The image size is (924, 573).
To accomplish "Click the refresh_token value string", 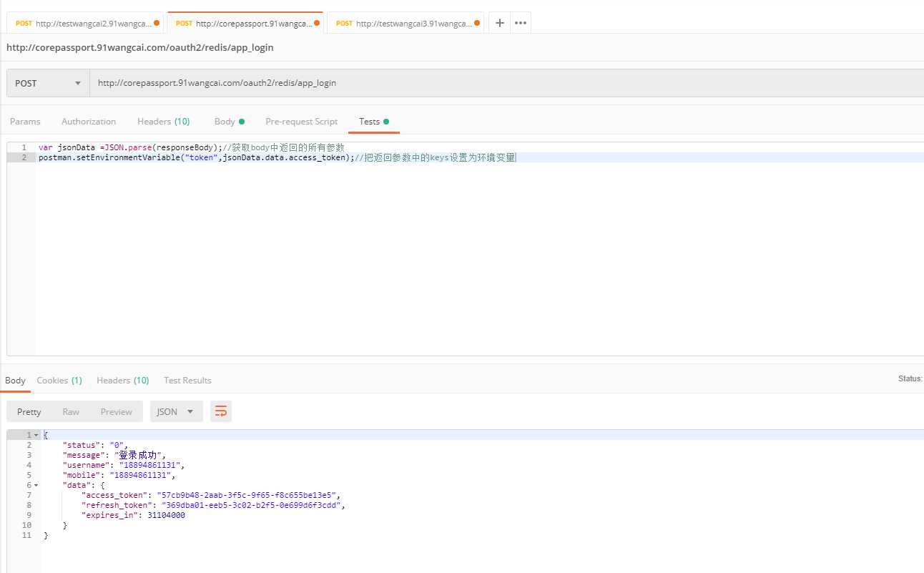I will pos(252,505).
